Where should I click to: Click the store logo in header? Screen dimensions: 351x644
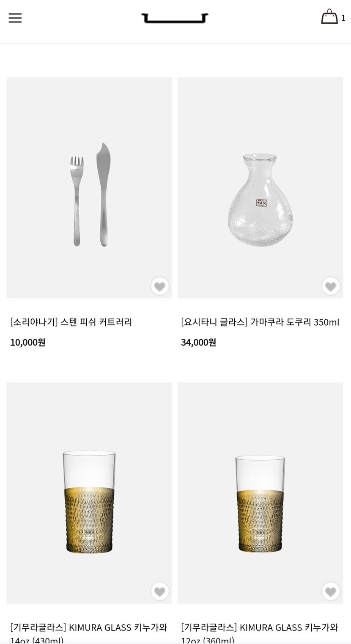[x=175, y=18]
